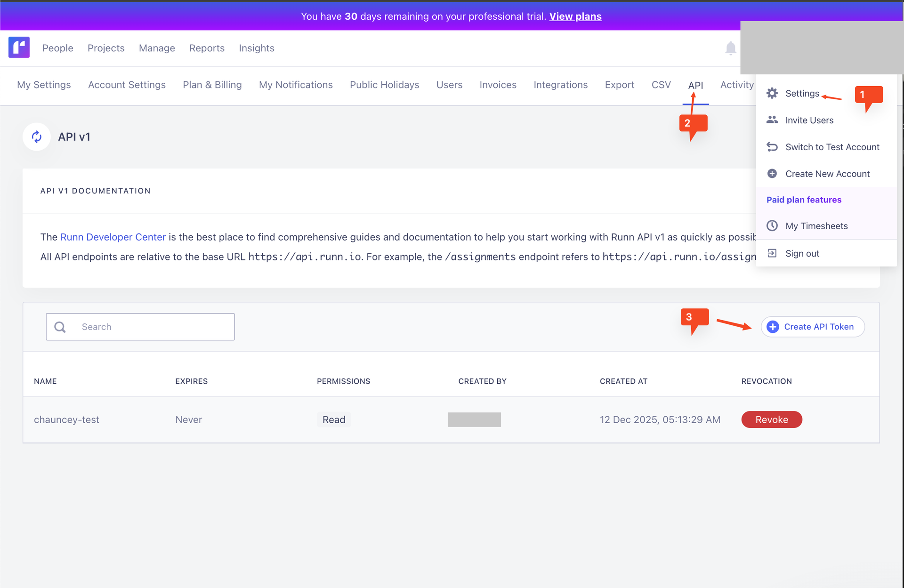
Task: Click the Read permission badge
Action: tap(334, 419)
